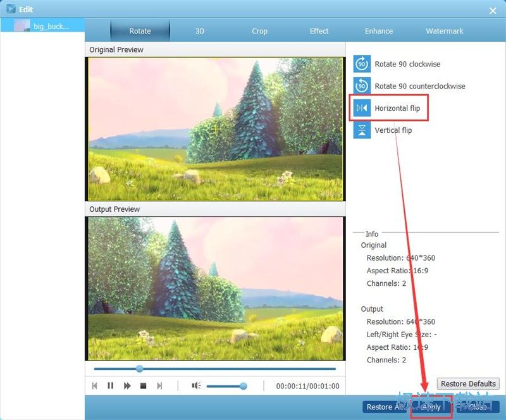Image resolution: width=506 pixels, height=420 pixels.
Task: Click the Restore All button
Action: [x=383, y=407]
